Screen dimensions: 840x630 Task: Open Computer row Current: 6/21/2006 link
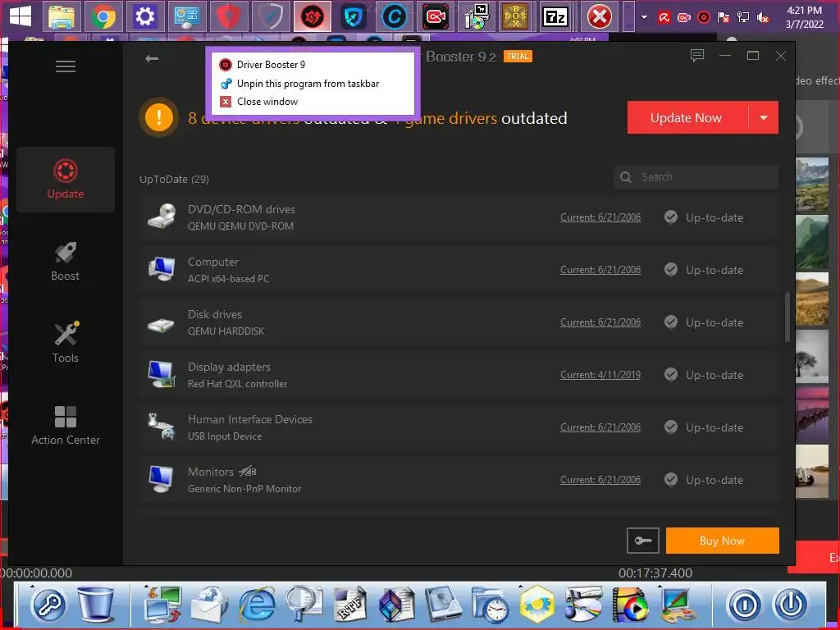click(x=600, y=269)
